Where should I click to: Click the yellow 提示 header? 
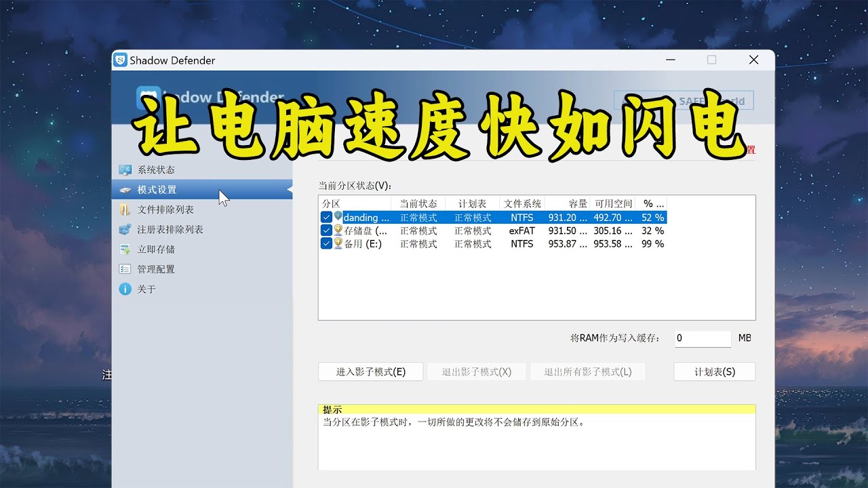tap(537, 409)
